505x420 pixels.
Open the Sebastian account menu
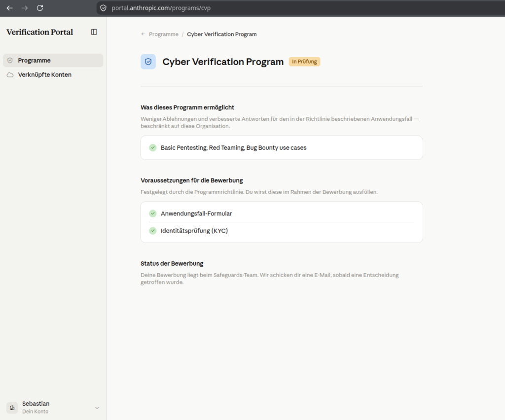(x=53, y=408)
